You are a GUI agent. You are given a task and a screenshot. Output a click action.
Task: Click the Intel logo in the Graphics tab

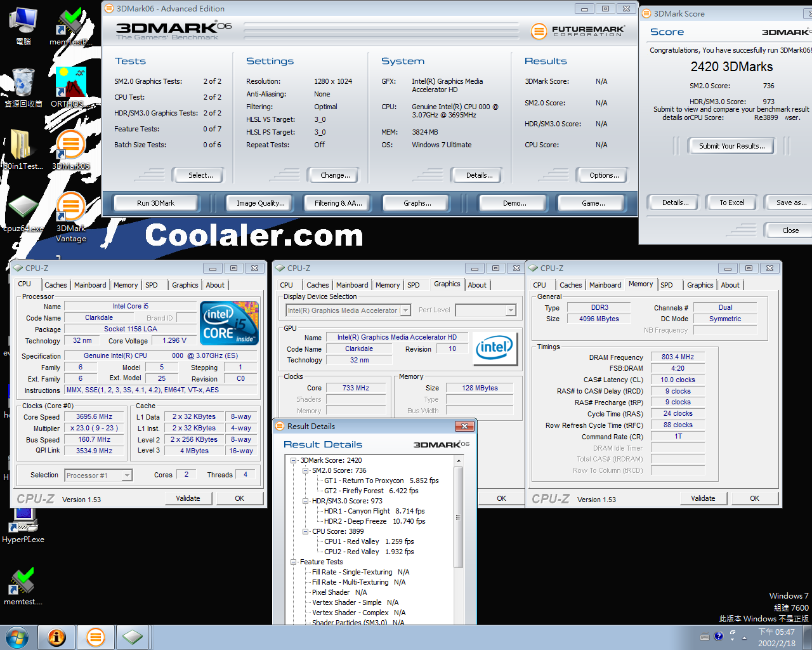click(494, 348)
